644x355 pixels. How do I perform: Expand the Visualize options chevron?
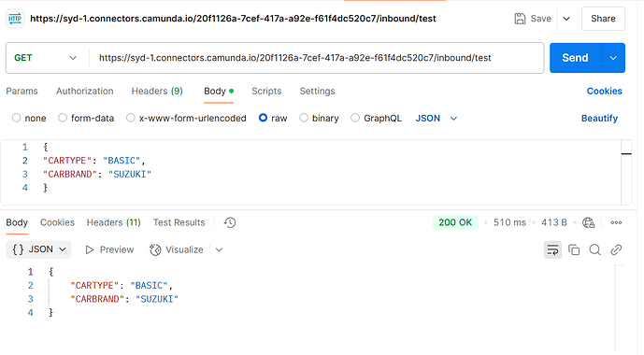coord(219,249)
